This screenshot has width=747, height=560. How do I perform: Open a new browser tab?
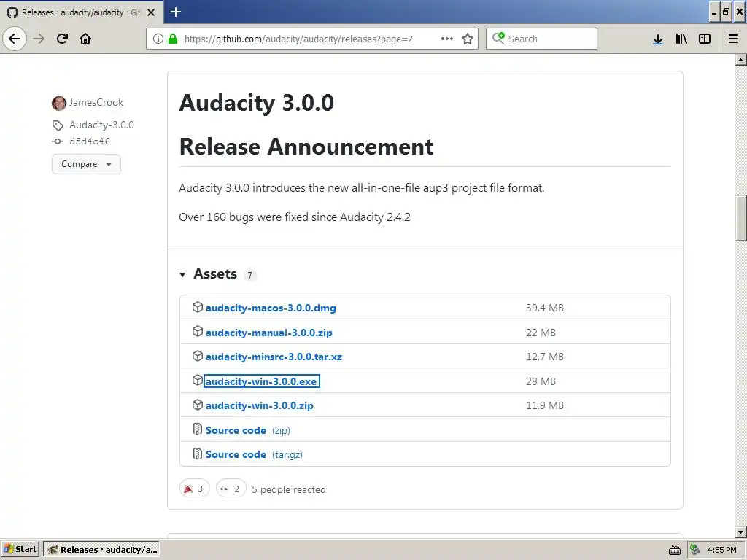point(175,12)
